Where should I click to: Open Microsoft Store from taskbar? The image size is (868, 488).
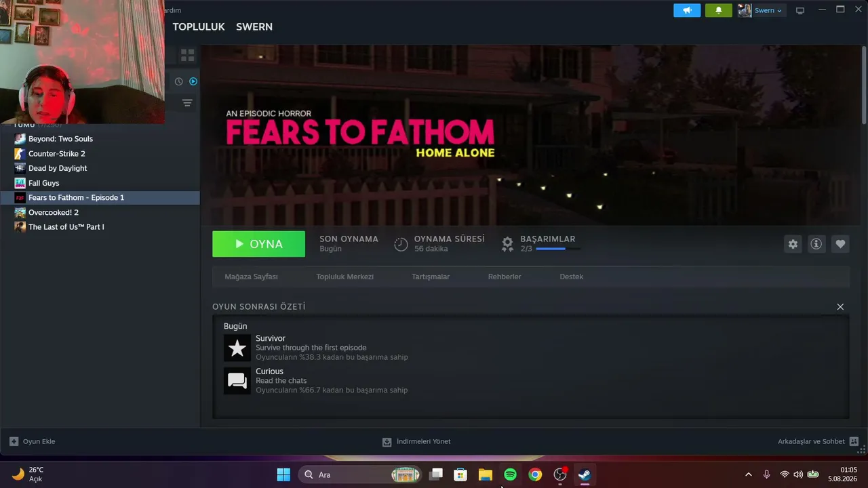[x=460, y=474]
